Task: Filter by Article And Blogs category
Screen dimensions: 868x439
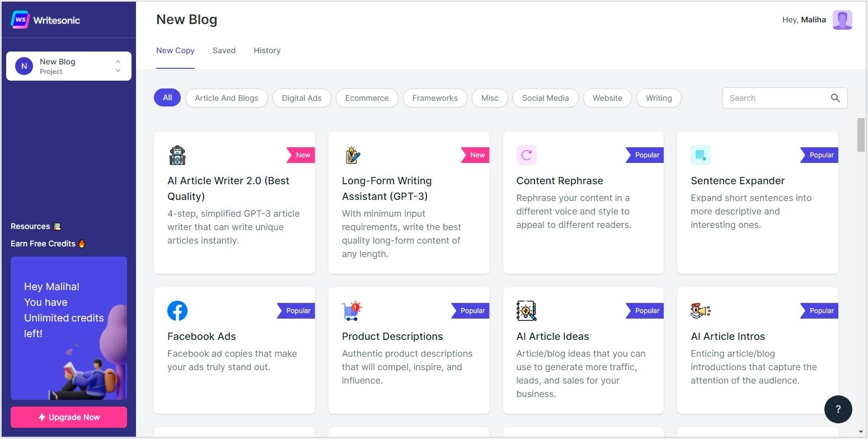Action: [x=227, y=98]
